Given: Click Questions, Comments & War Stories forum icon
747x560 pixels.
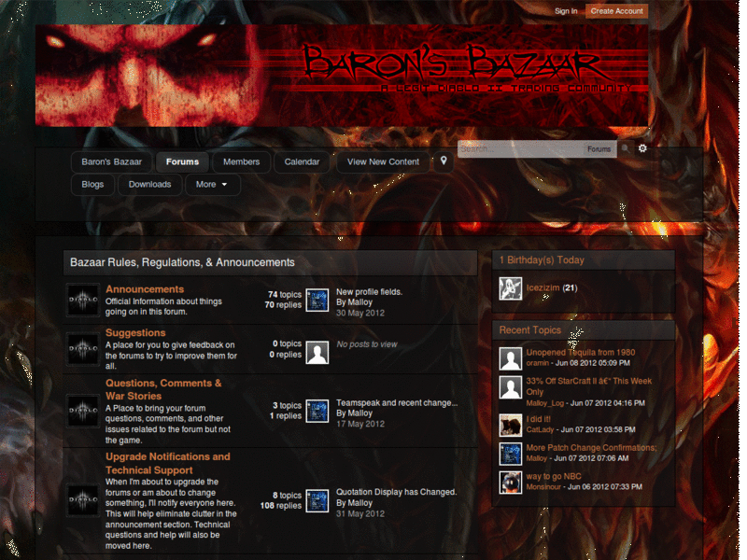Looking at the screenshot, I should 83,410.
